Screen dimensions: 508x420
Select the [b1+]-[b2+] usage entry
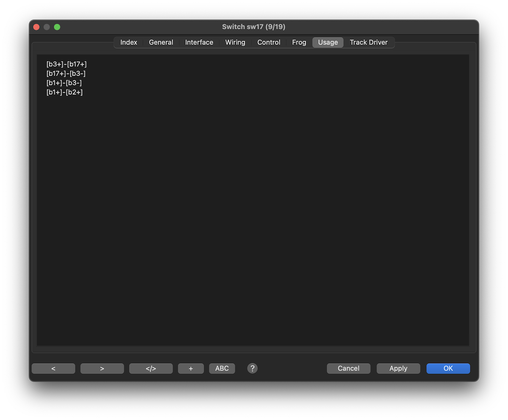[x=64, y=92]
